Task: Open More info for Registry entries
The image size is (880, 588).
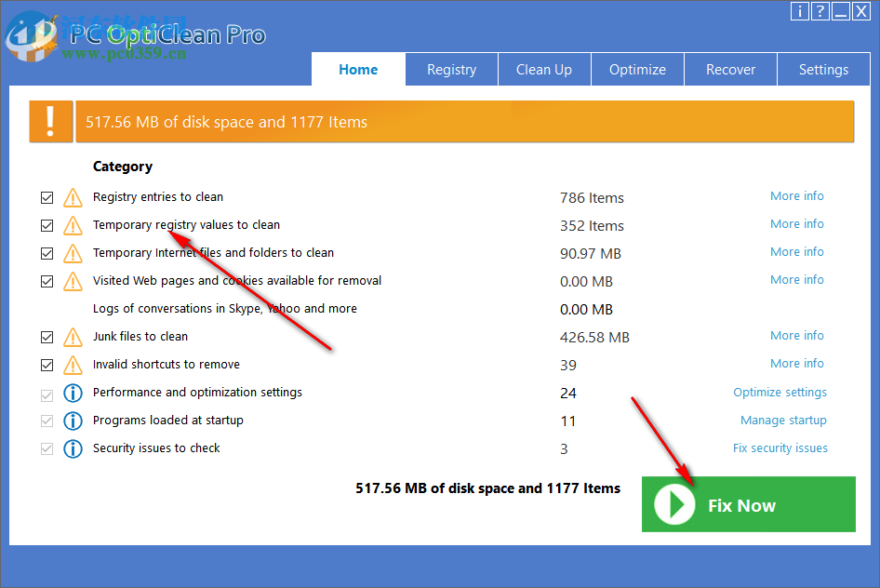Action: (x=797, y=195)
